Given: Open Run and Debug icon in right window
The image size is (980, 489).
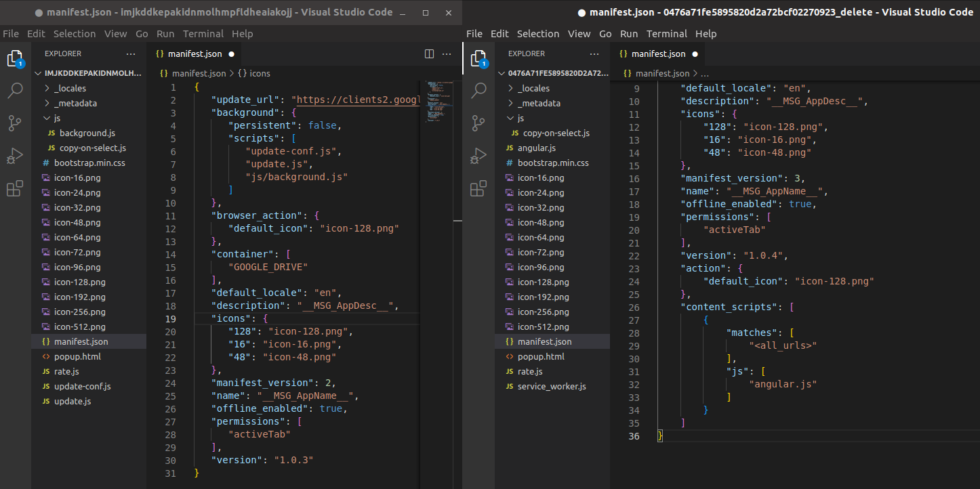Looking at the screenshot, I should tap(478, 156).
